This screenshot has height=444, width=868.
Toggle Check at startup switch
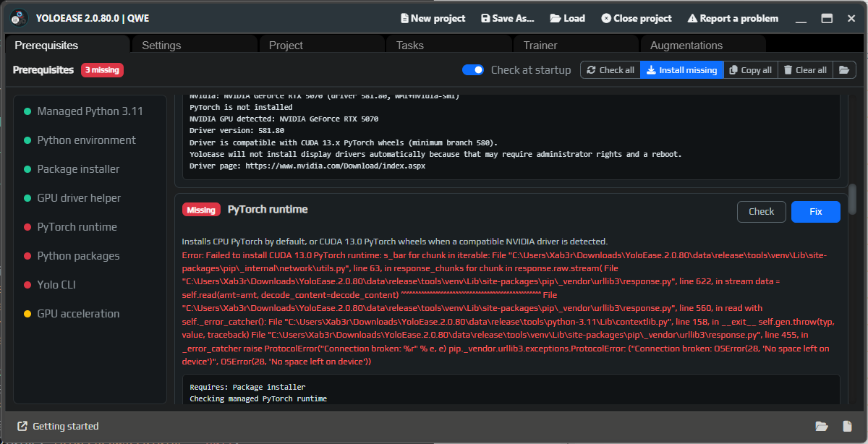473,70
